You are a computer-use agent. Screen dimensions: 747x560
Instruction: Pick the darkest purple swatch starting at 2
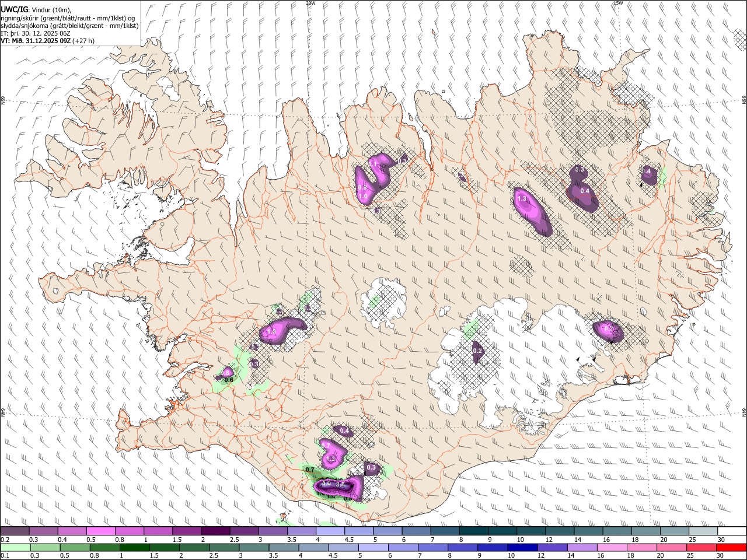(x=215, y=531)
